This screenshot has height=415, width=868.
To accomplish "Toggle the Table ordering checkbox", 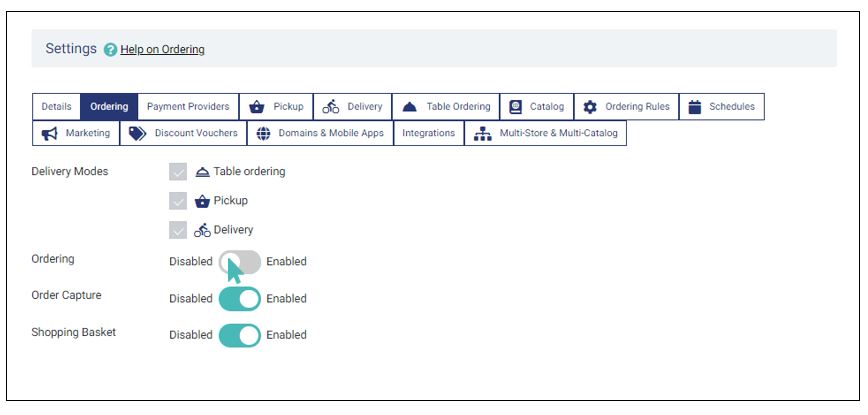I will pos(178,172).
